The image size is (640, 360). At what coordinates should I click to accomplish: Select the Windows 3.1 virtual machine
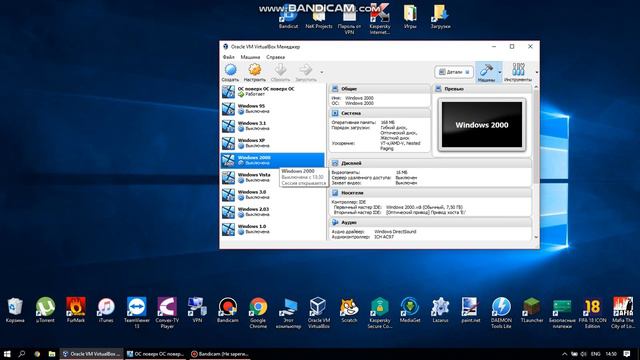[273, 126]
